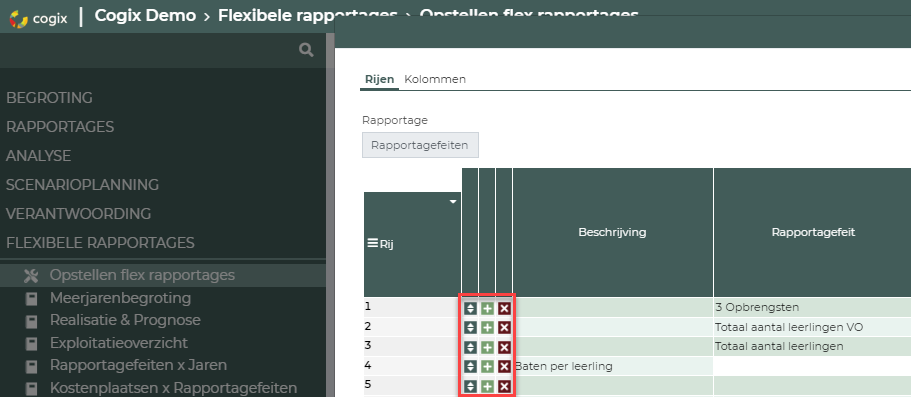Click the search magnifier icon in sidebar
Screen dimensions: 911x397
306,50
